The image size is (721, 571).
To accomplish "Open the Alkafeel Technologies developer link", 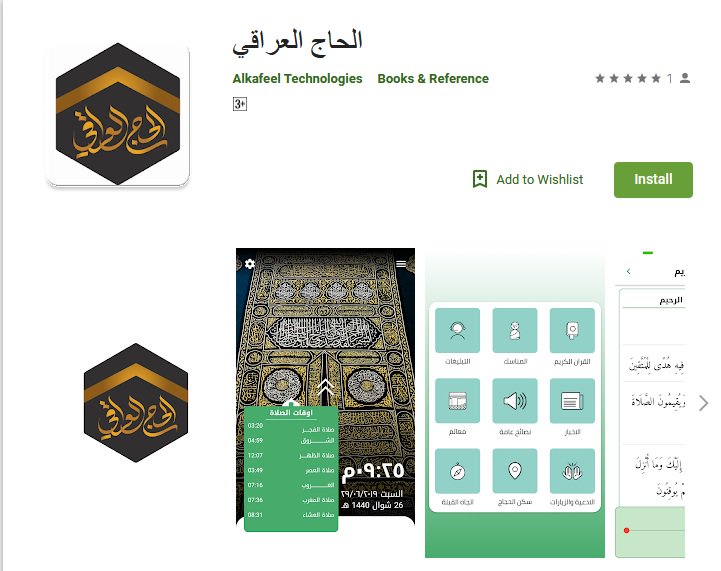I will point(298,79).
